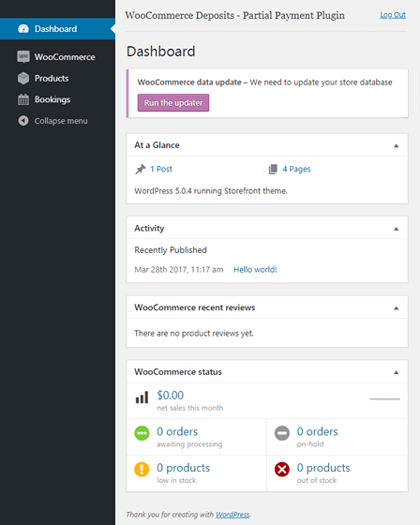Click the Run the updater button
Image resolution: width=420 pixels, height=525 pixels.
coord(173,102)
